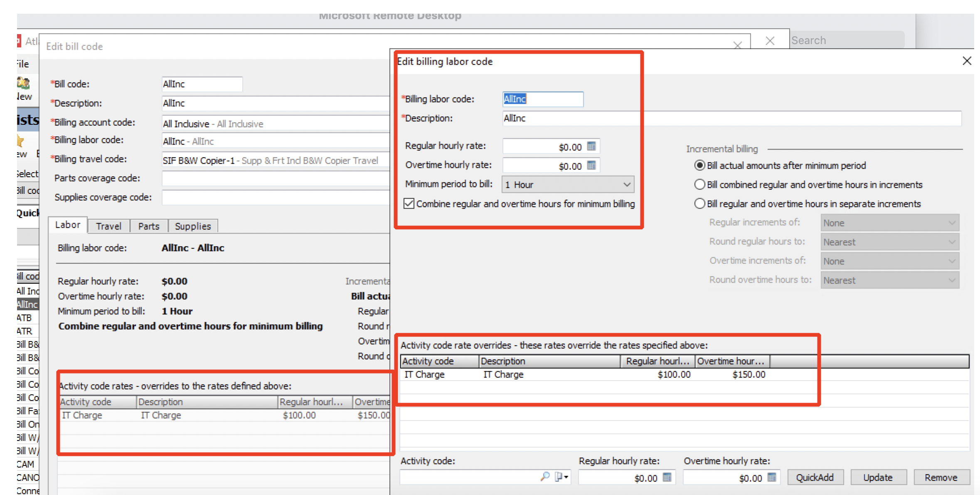980x495 pixels.
Task: Open calculator icon for Overtime hourly rate
Action: point(591,166)
